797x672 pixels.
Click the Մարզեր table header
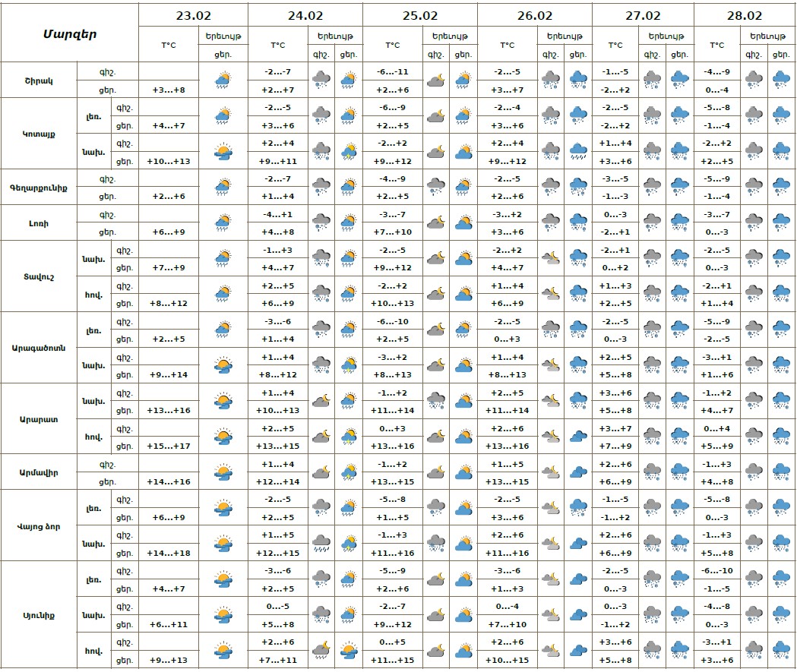[x=69, y=33]
